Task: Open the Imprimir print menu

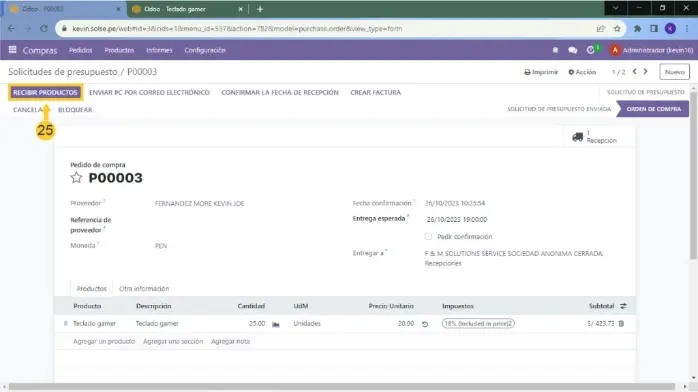Action: [x=541, y=72]
